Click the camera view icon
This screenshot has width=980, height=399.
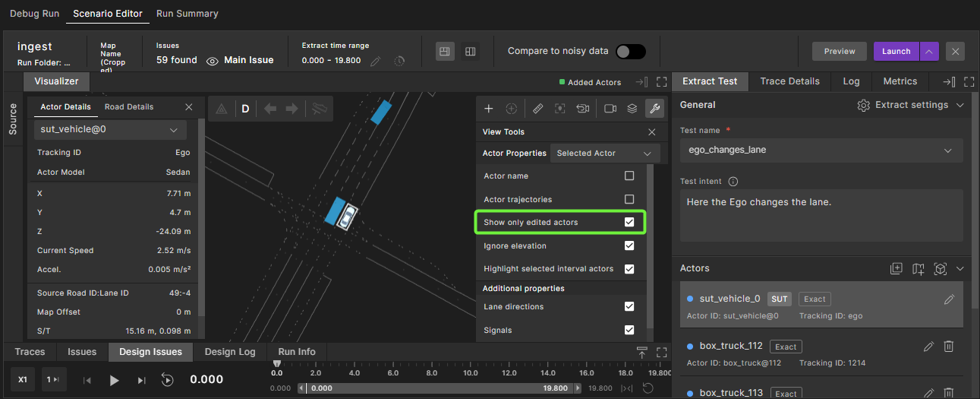tap(610, 109)
